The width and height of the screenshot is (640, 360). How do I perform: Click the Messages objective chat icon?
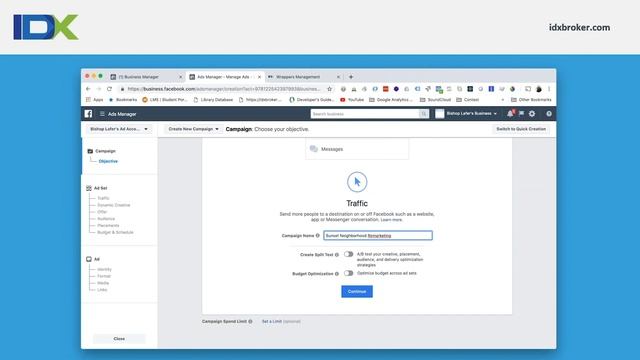point(313,149)
